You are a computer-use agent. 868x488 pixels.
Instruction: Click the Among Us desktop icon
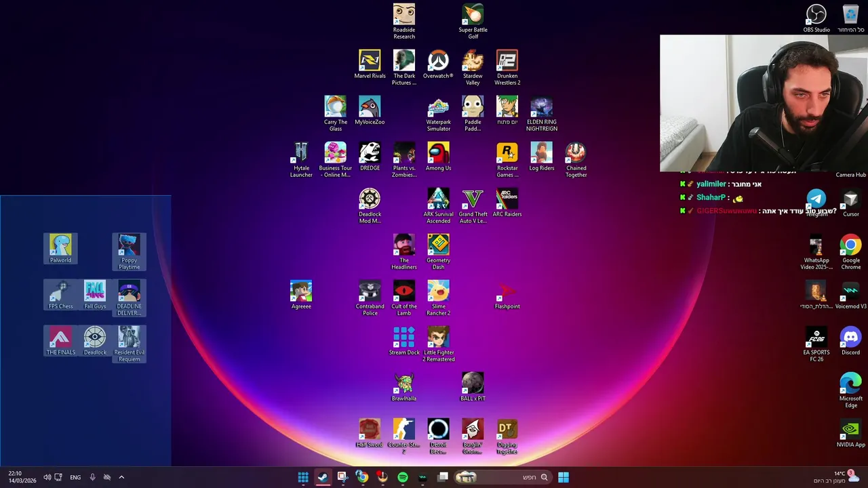click(438, 157)
